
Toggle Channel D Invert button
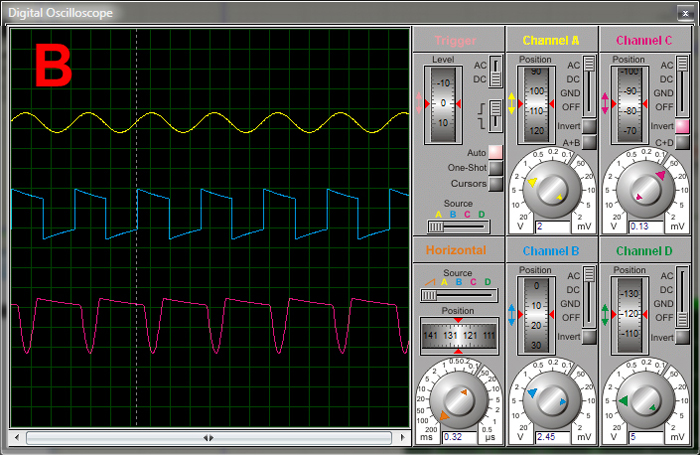(683, 337)
